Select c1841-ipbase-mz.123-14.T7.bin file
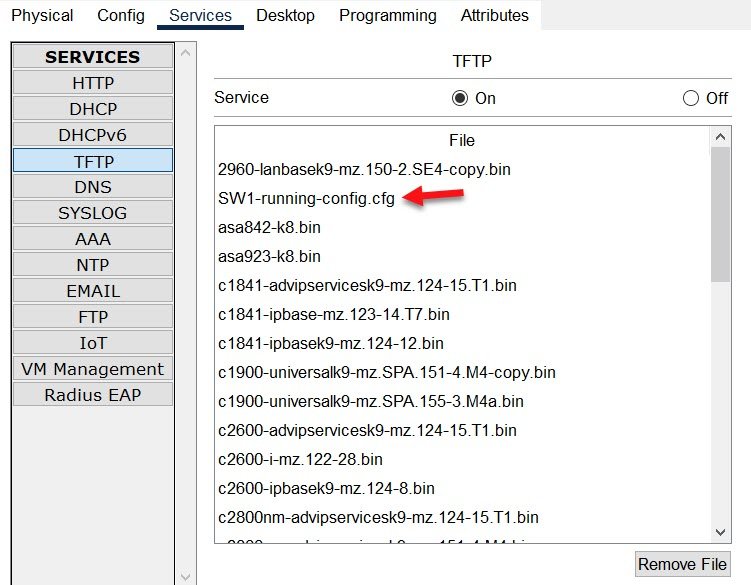 coord(334,314)
